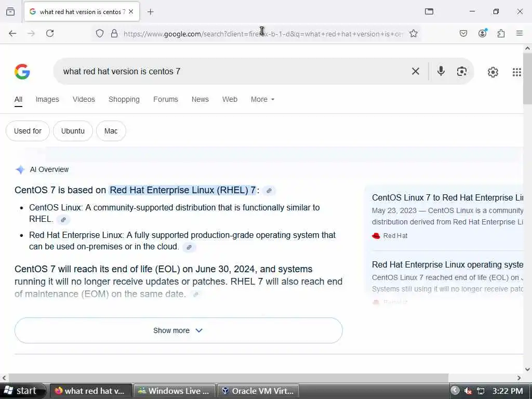The width and height of the screenshot is (532, 399).
Task: Expand the More search filters dropdown
Action: click(262, 99)
